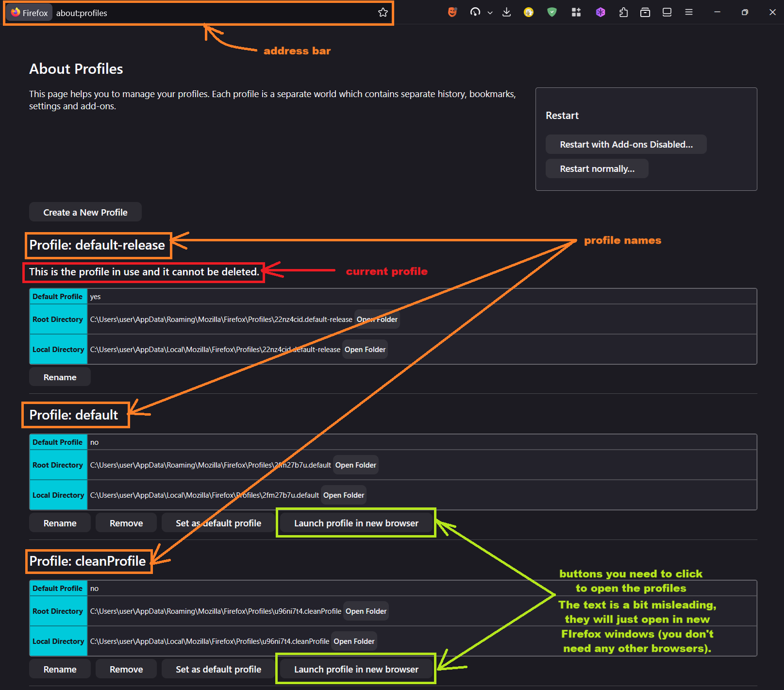Rename the cleanProfile profile
This screenshot has height=690, width=784.
pyautogui.click(x=60, y=669)
